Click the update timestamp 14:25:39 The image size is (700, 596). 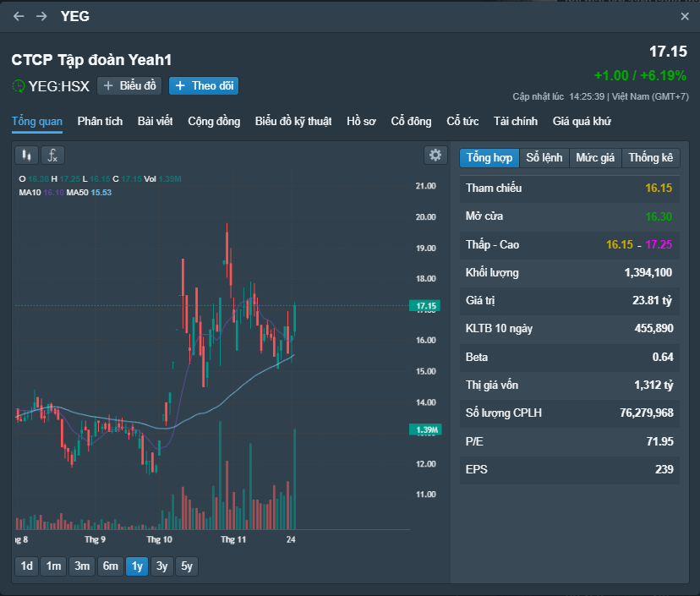(587, 96)
